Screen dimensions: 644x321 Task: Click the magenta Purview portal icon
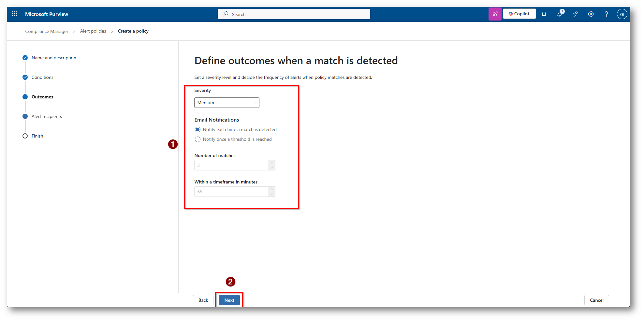point(495,14)
